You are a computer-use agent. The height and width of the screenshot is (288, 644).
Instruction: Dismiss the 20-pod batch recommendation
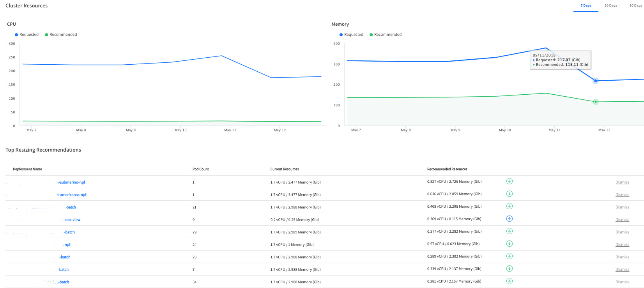622,257
